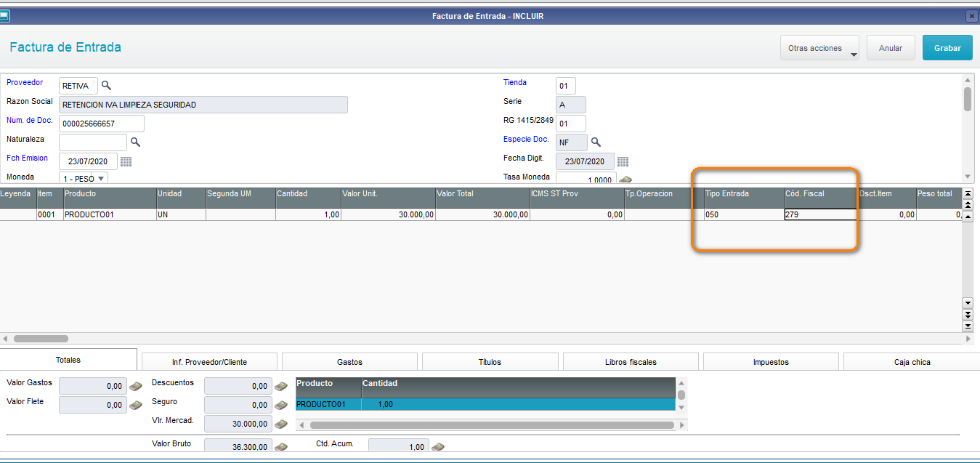Click the Valor Total column header
This screenshot has width=980, height=463.
[482, 198]
